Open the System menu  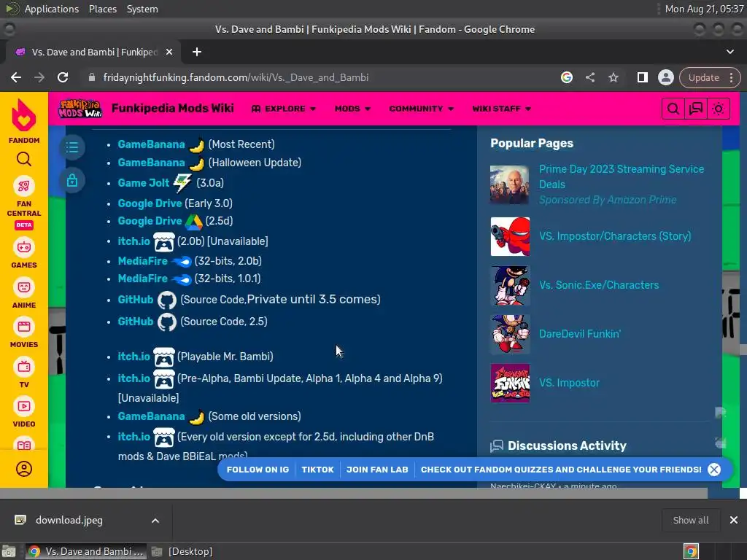[x=142, y=9]
